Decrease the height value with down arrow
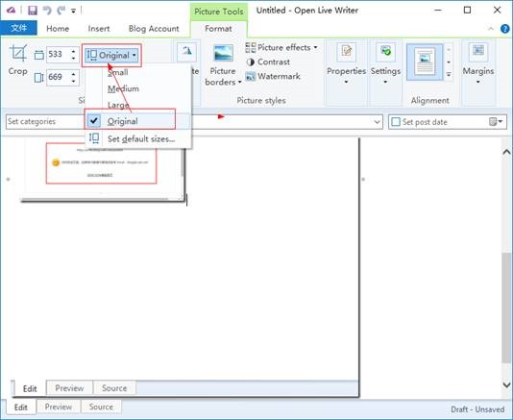Image resolution: width=513 pixels, height=420 pixels. 74,82
